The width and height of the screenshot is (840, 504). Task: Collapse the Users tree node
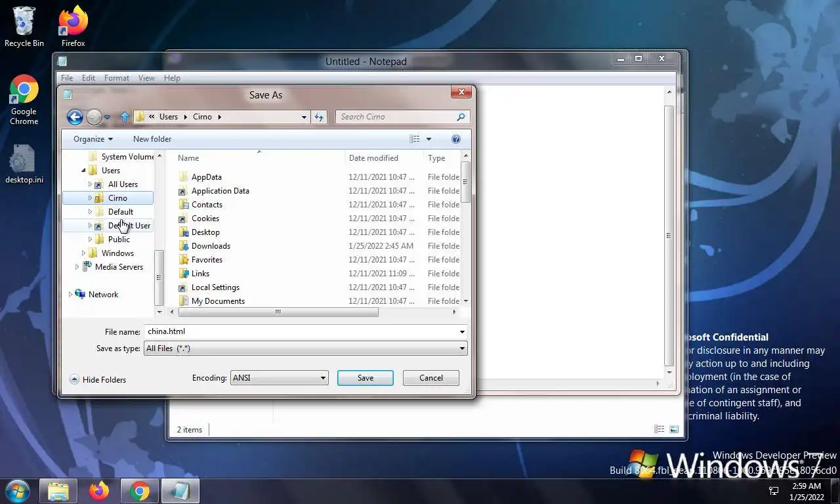pyautogui.click(x=83, y=171)
